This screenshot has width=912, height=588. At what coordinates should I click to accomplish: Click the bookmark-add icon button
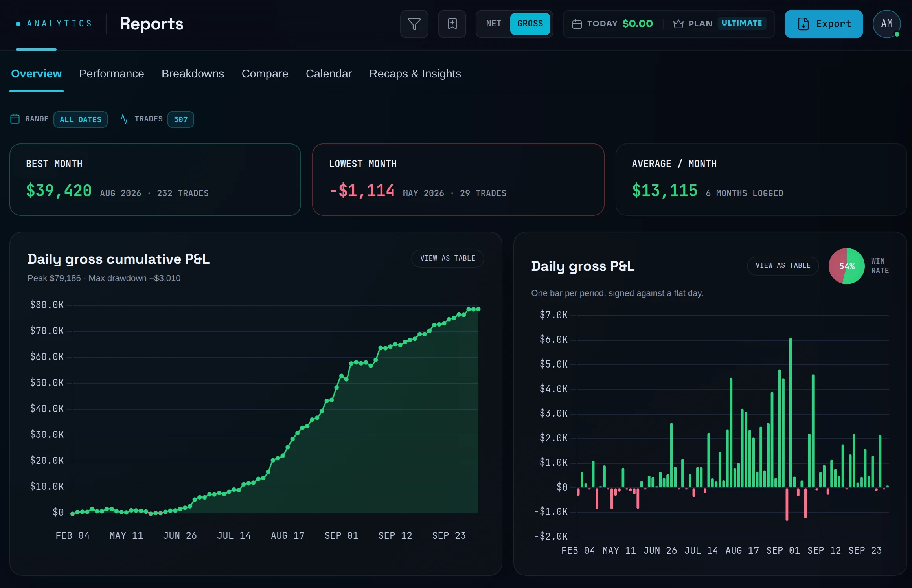tap(452, 24)
